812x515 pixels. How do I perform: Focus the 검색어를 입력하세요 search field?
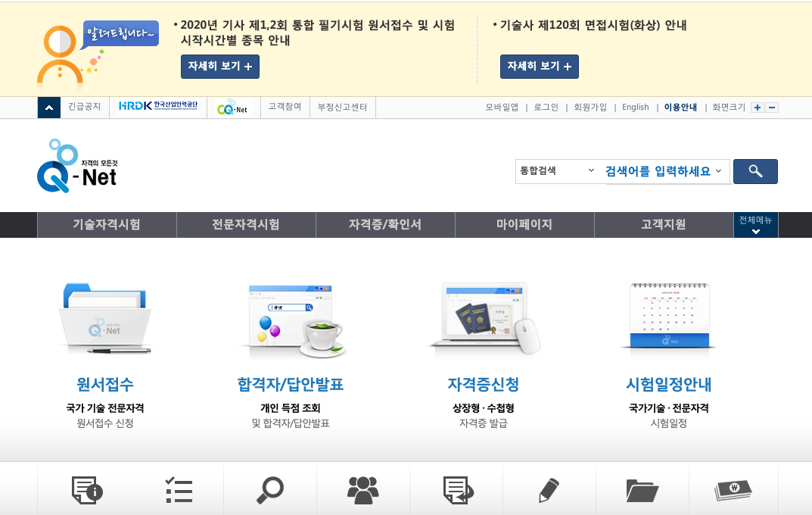click(658, 171)
